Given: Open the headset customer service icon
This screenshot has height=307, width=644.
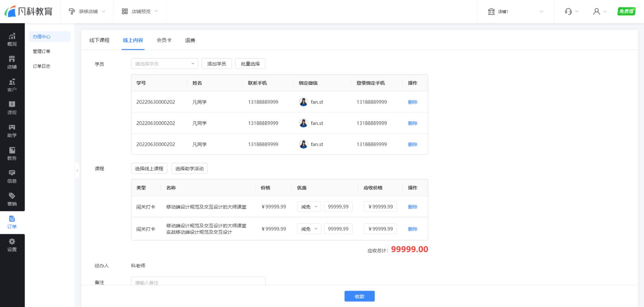Looking at the screenshot, I should [568, 12].
